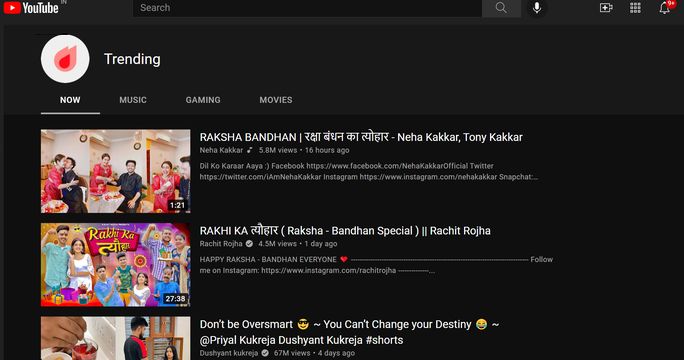The image size is (684, 360).
Task: Click the search magnifier button
Action: (501, 8)
